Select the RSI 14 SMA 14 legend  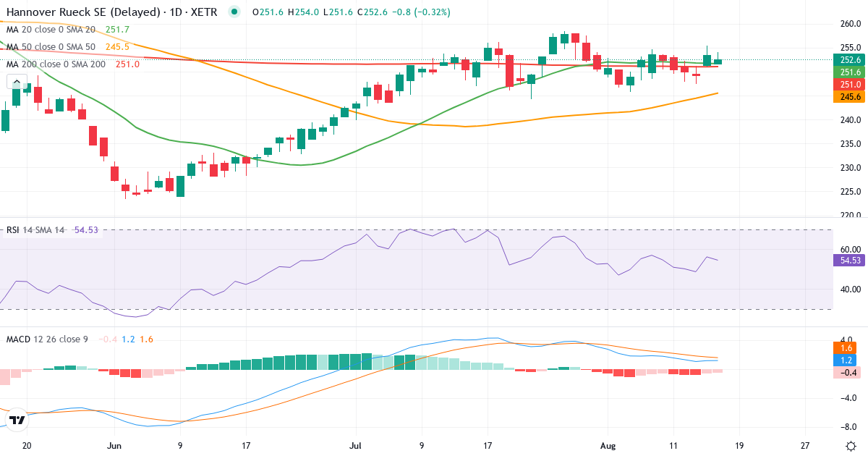35,230
